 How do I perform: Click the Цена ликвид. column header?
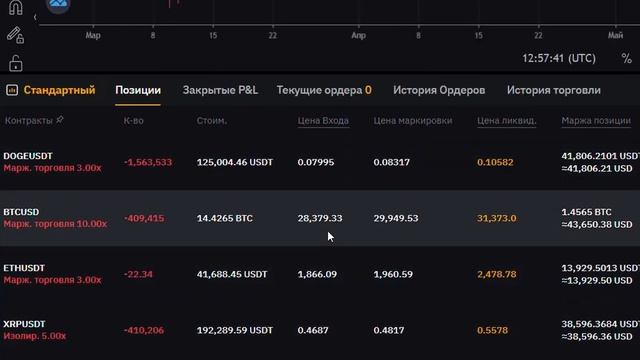[507, 121]
